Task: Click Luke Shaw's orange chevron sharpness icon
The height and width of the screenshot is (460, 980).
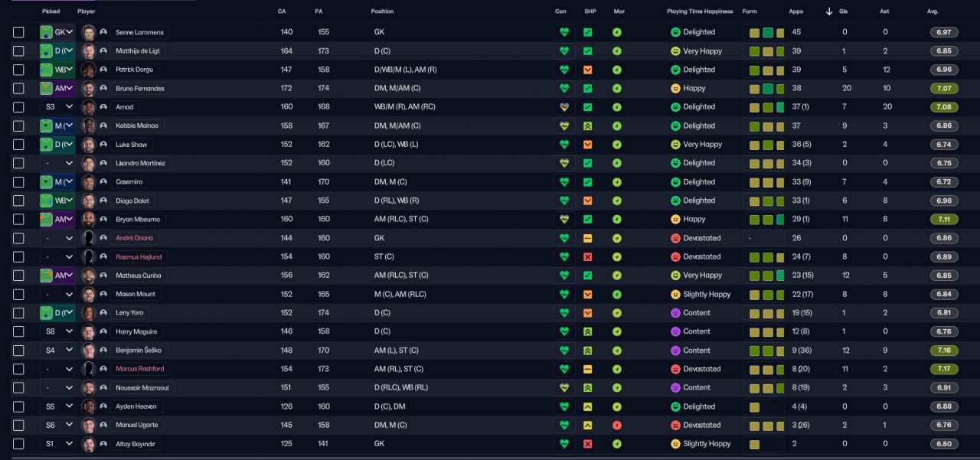Action: (587, 144)
